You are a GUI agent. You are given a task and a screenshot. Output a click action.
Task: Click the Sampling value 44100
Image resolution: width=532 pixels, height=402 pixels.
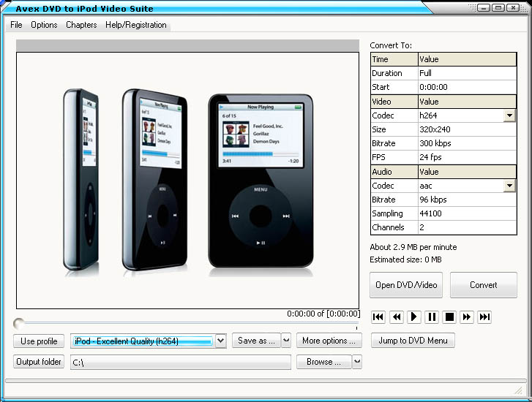[x=467, y=213]
